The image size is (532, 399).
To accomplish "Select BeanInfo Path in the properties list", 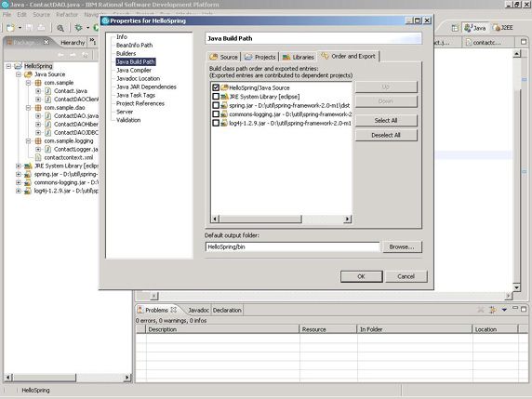I will pyautogui.click(x=134, y=46).
